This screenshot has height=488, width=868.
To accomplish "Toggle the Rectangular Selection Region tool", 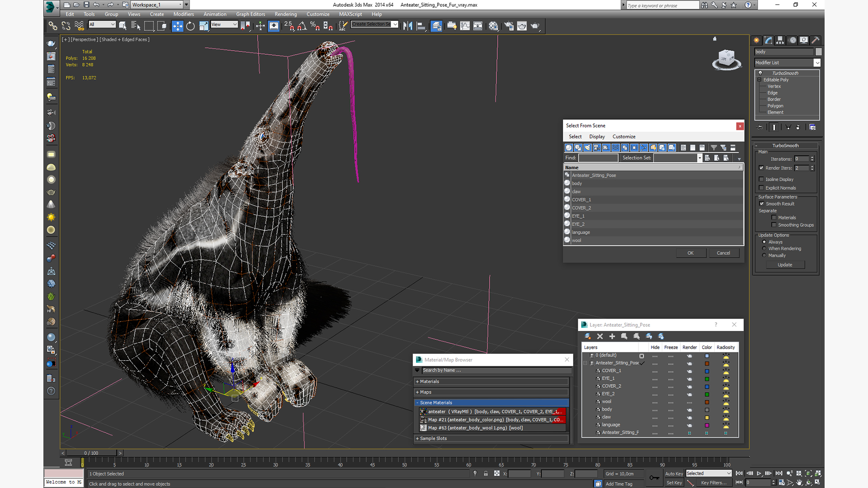I will (149, 26).
